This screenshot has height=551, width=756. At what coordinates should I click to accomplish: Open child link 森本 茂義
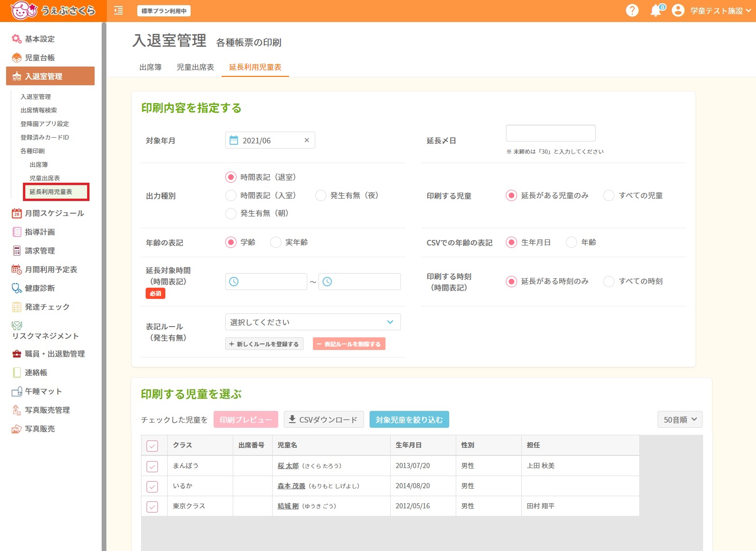point(291,486)
